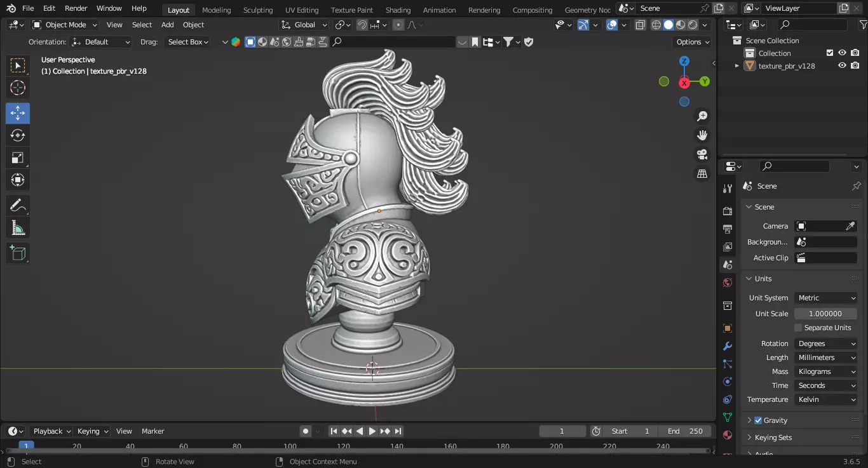868x468 pixels.
Task: Open the Unit System Metric dropdown
Action: click(x=826, y=298)
